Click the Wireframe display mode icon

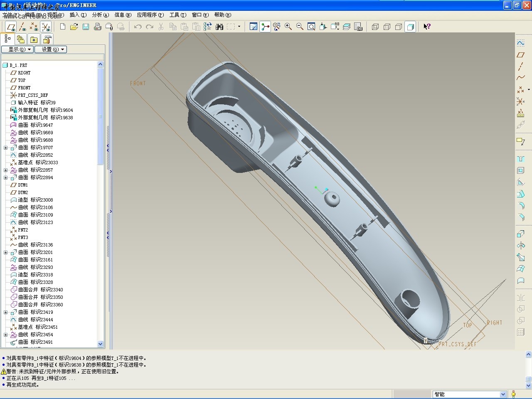[375, 27]
